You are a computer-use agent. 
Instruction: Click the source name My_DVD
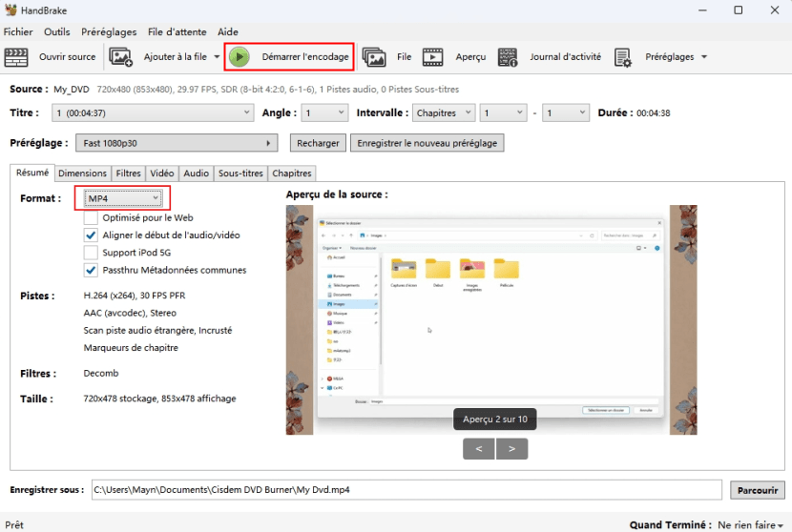72,90
